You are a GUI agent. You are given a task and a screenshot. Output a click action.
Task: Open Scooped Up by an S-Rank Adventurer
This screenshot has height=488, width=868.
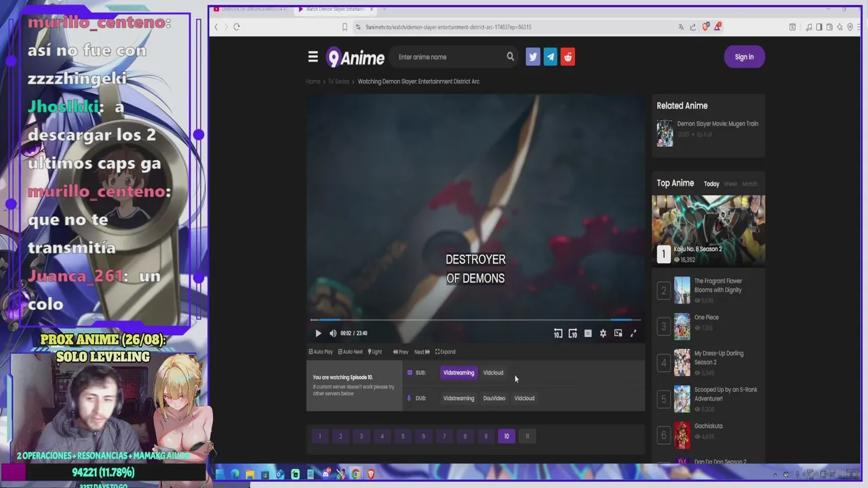pos(726,394)
